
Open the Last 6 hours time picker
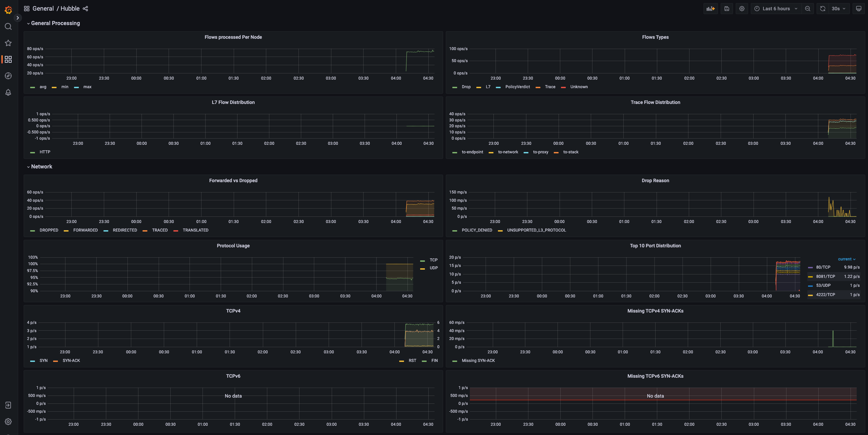(776, 9)
